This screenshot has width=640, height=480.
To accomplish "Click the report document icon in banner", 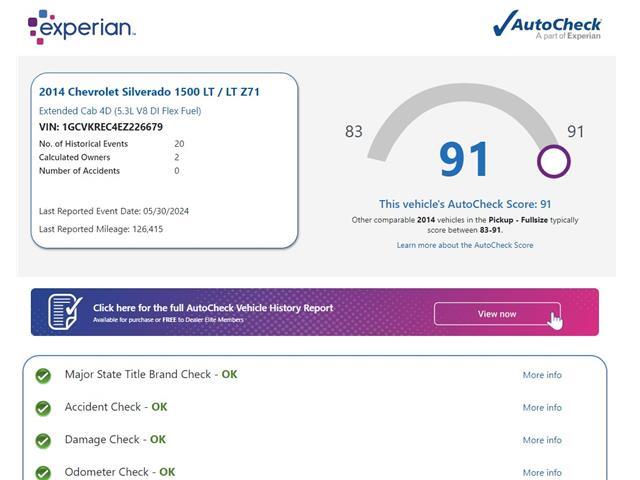I will tap(65, 311).
